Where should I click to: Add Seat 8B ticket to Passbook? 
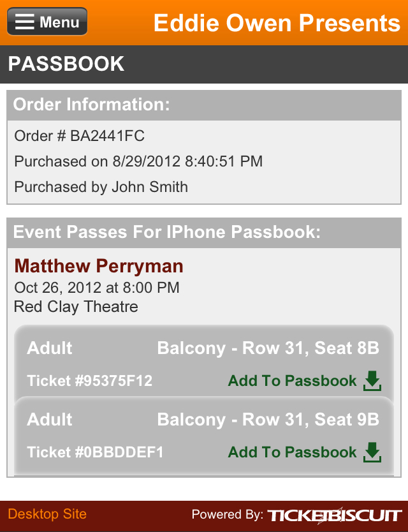coord(293,381)
